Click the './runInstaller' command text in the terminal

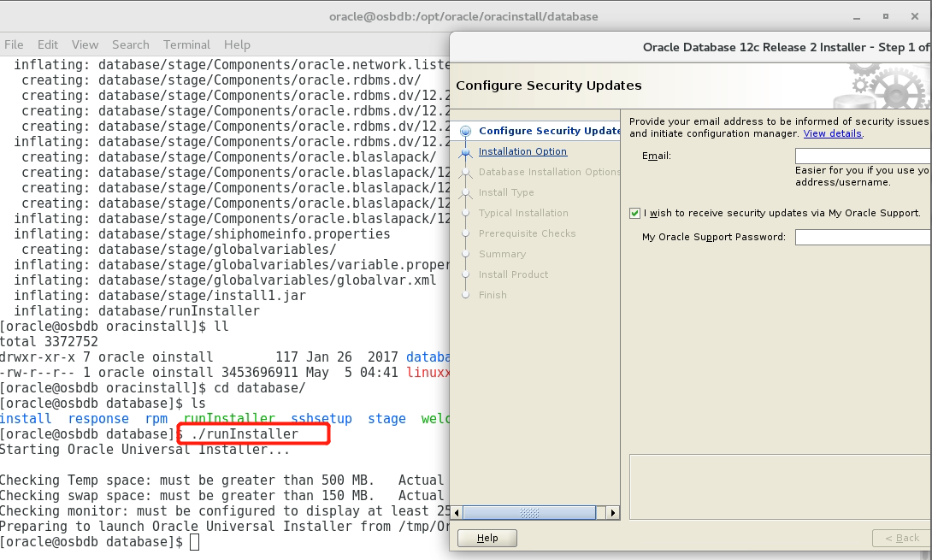[x=245, y=434]
